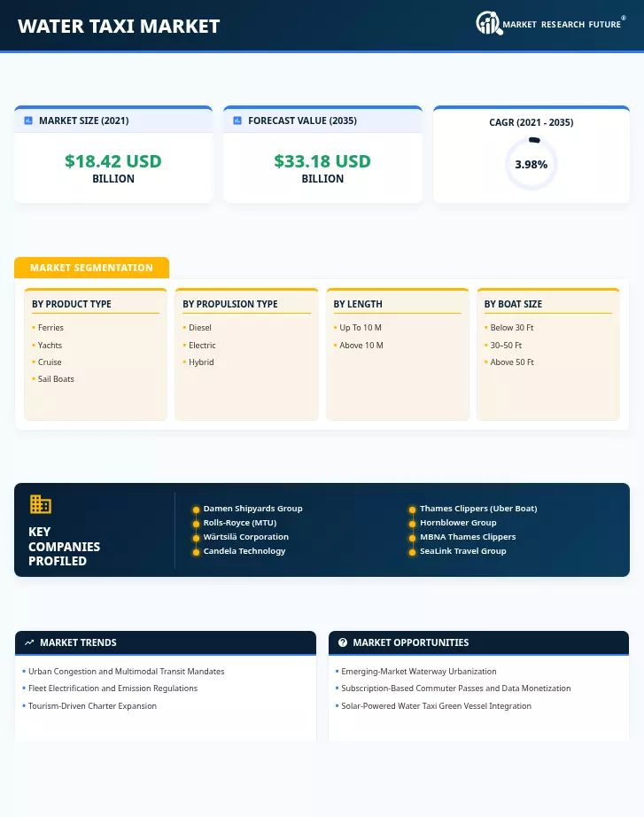Viewport: 644px width, 817px height.
Task: Click the $33.18 USD forecast value
Action: [322, 161]
